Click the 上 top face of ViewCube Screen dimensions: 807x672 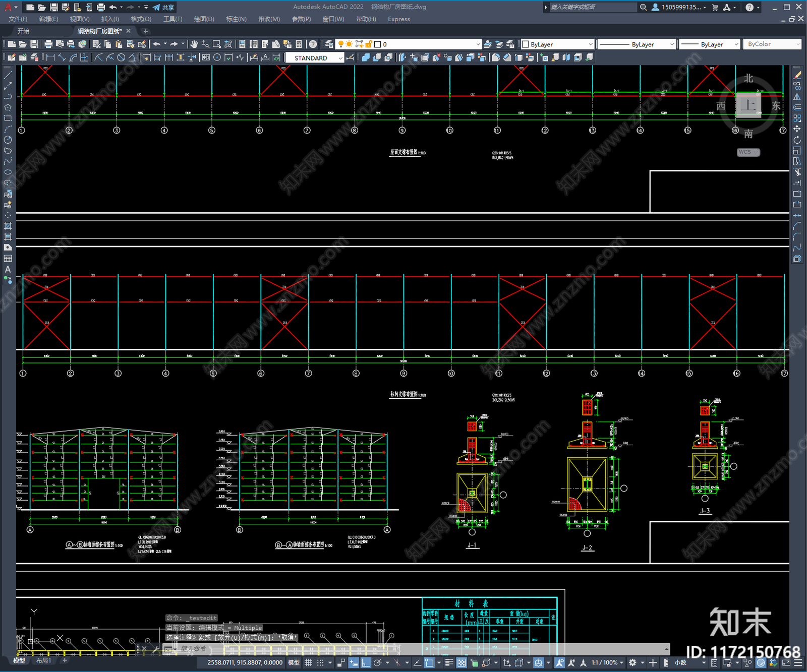pyautogui.click(x=748, y=105)
